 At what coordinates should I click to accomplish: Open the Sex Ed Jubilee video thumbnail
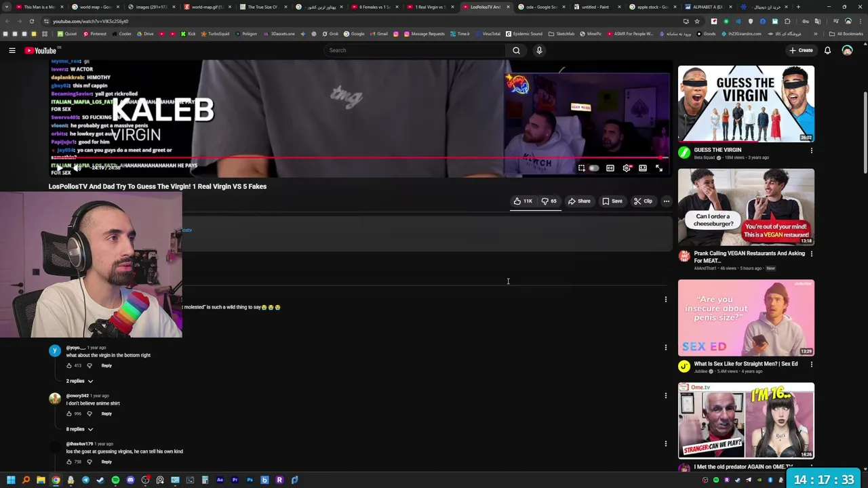click(746, 318)
